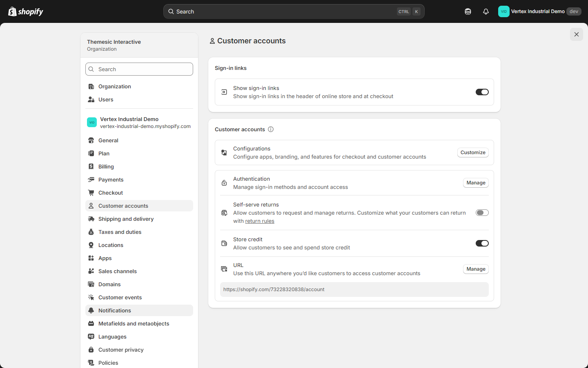Click the info icon beside Customer accounts heading
The height and width of the screenshot is (368, 588).
point(271,129)
